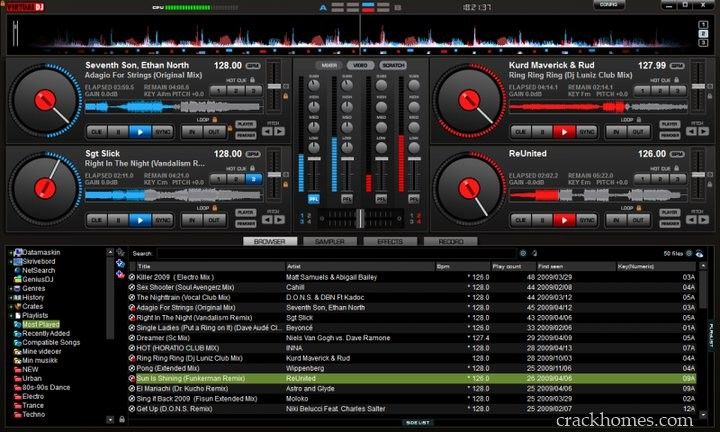The height and width of the screenshot is (432, 720).
Task: Open the MIXER panel
Action: pos(329,66)
